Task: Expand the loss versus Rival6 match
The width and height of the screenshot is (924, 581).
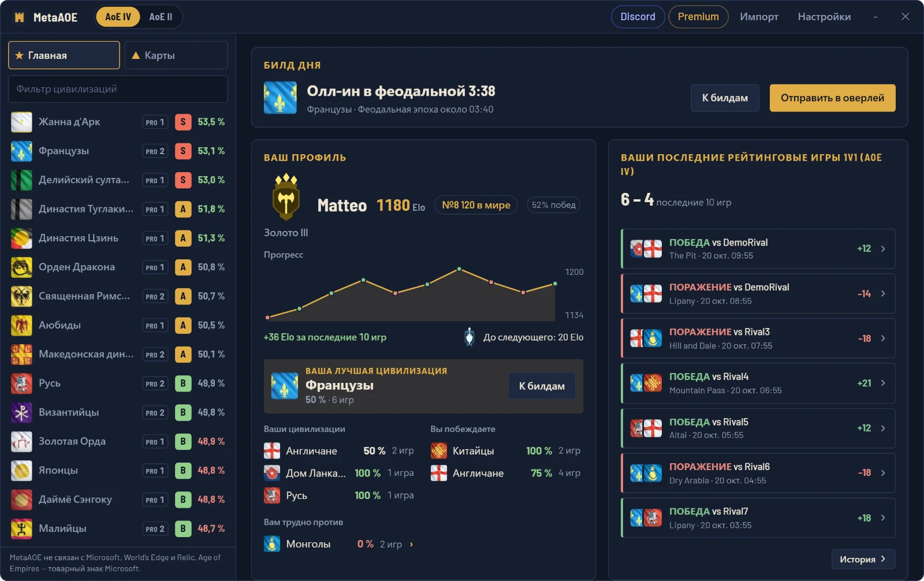Action: tap(758, 473)
